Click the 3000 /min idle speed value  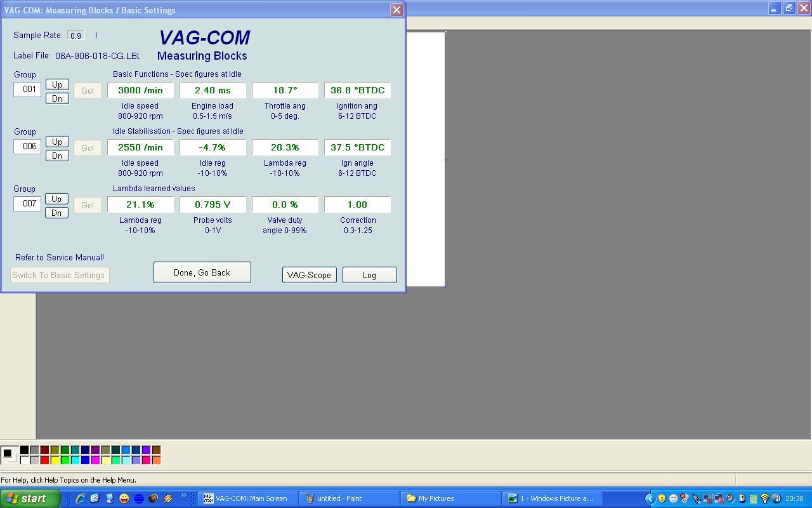[x=140, y=90]
